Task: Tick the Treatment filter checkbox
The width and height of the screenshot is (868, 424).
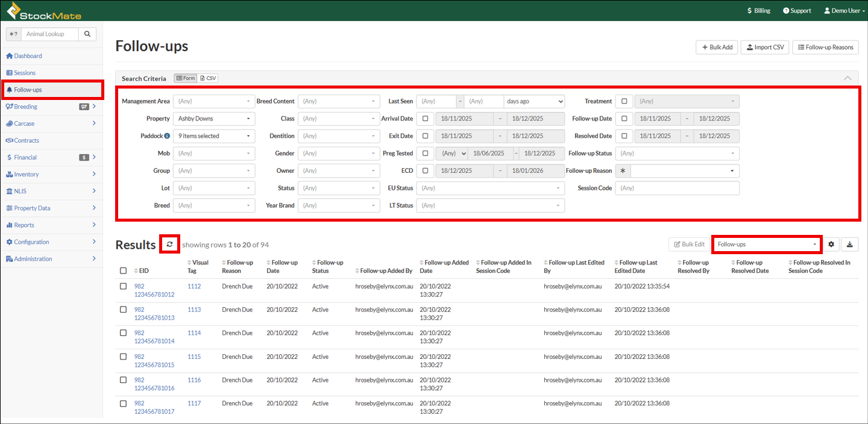Action: 624,101
